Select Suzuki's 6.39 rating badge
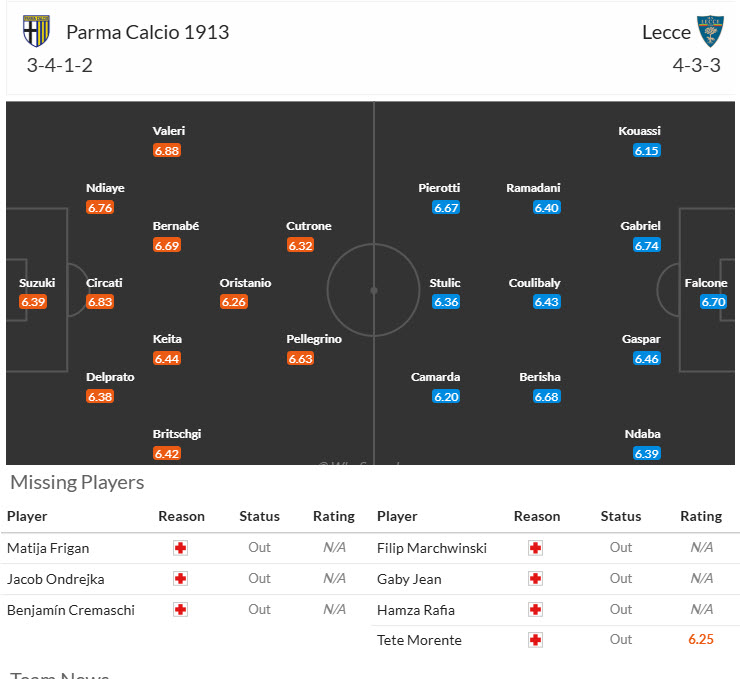Image resolution: width=740 pixels, height=679 pixels. [33, 302]
